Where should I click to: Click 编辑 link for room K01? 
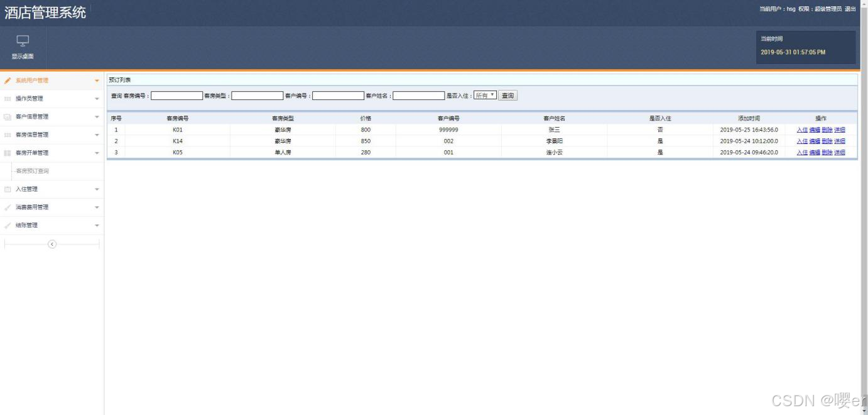[x=815, y=130]
